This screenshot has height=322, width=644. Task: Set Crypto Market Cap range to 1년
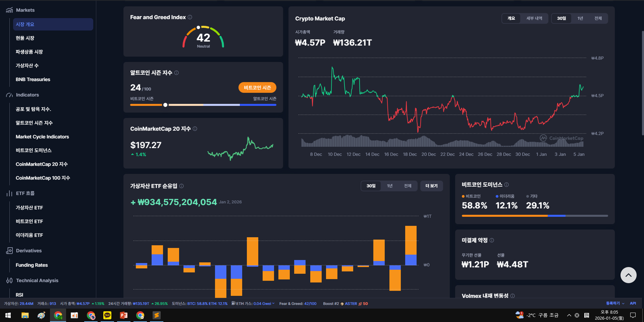[580, 18]
